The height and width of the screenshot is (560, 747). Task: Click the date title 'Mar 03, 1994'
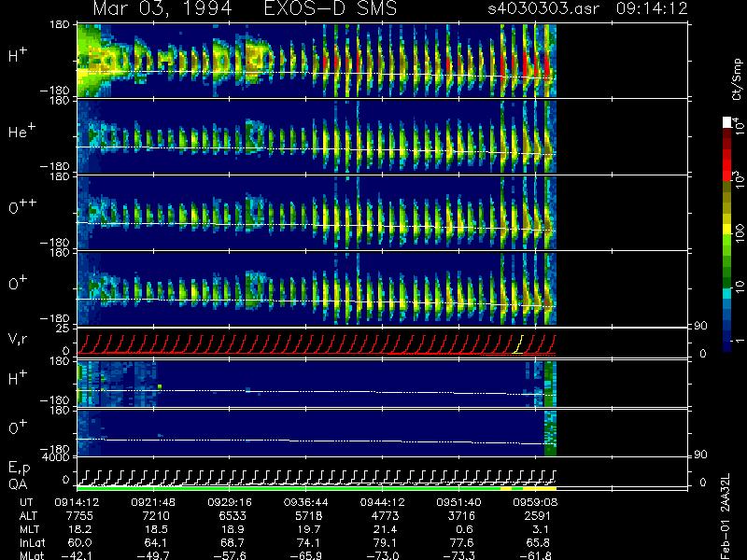[162, 9]
